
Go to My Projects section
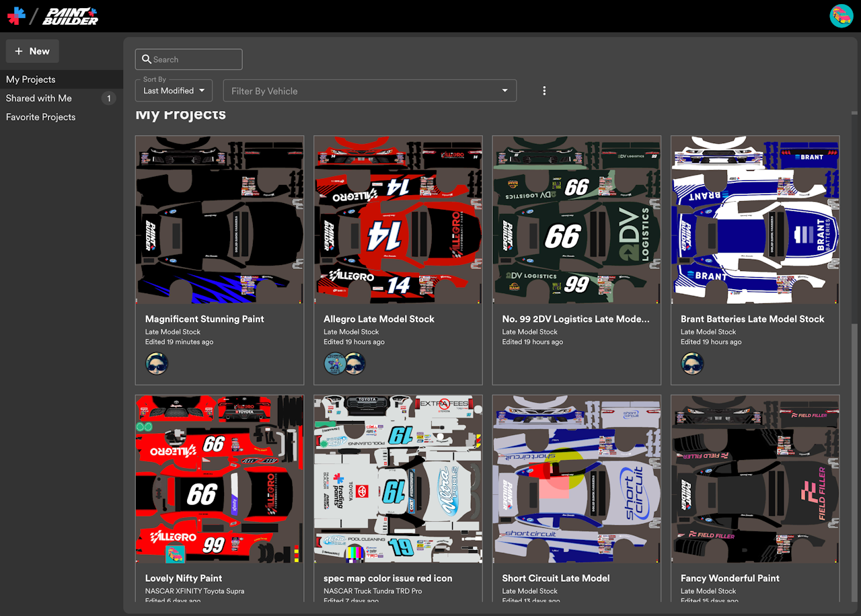(x=31, y=79)
